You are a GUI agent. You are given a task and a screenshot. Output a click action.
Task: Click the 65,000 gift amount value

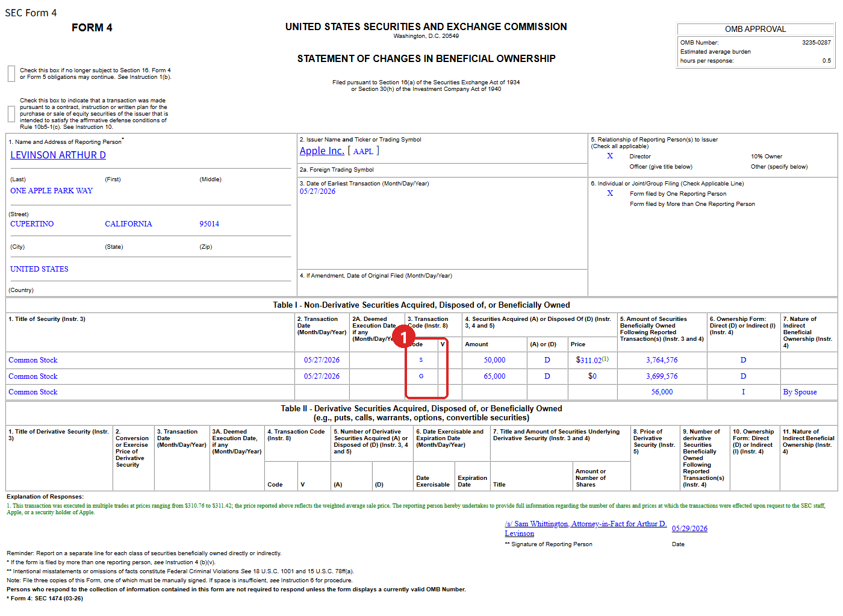pyautogui.click(x=494, y=376)
